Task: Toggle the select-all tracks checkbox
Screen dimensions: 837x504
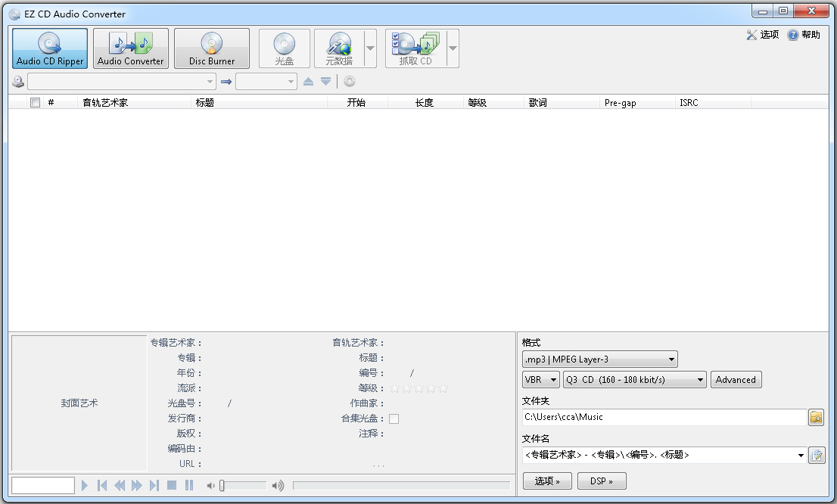Action: tap(36, 102)
